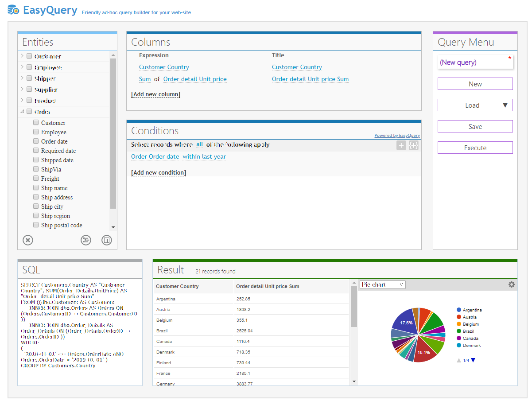The height and width of the screenshot is (401, 532).
Task: Tick the Shipper entity checkbox
Action: pos(29,78)
